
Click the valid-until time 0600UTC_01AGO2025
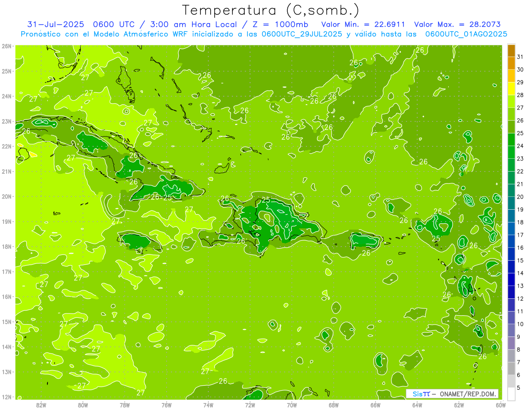466,34
